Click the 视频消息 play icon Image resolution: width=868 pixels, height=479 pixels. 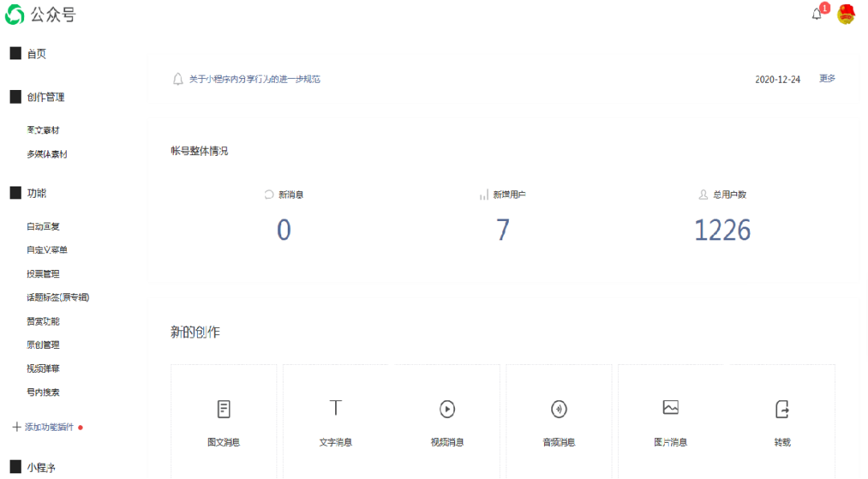(x=447, y=409)
